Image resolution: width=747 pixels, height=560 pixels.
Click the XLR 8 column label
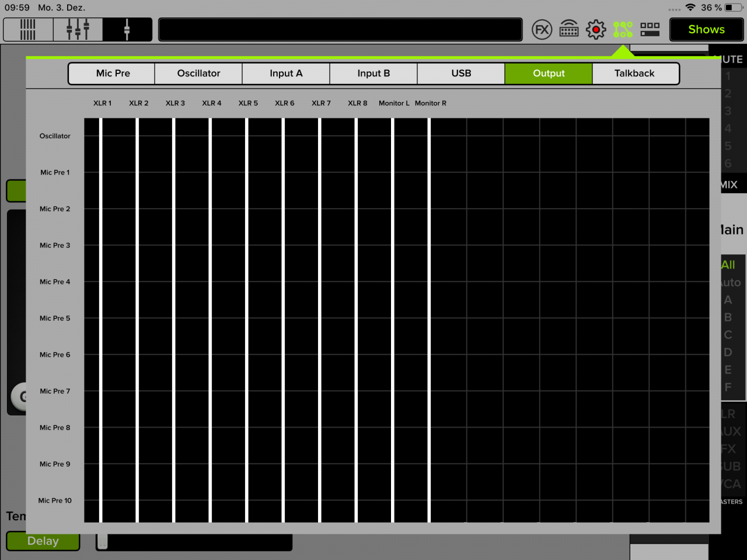pyautogui.click(x=357, y=103)
